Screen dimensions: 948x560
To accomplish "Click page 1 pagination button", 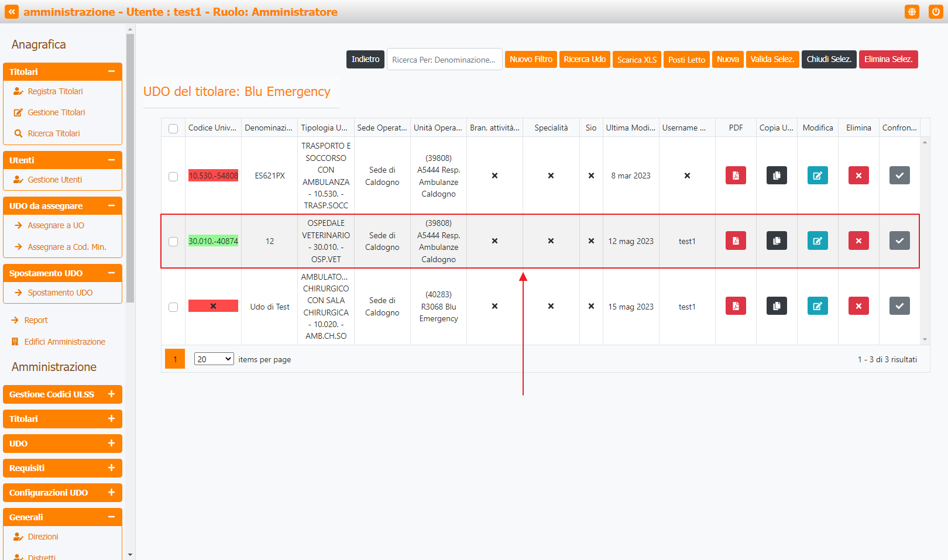I will point(175,359).
